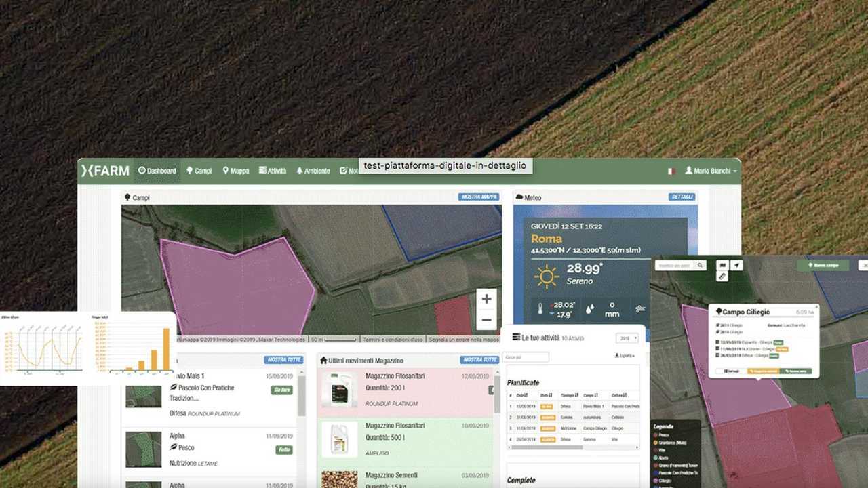
Task: Click Mostra Tutte in Magazzino panel
Action: coord(479,360)
